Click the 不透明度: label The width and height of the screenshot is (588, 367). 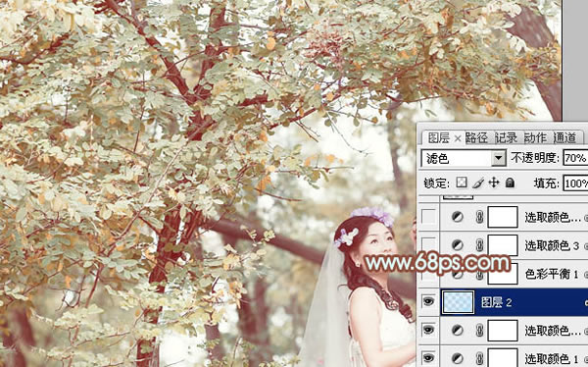point(535,158)
